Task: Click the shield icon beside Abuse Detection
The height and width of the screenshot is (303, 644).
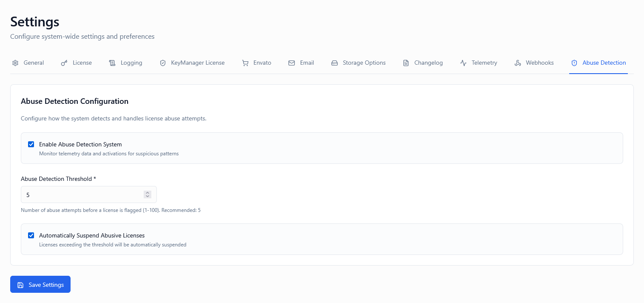Action: [x=574, y=63]
